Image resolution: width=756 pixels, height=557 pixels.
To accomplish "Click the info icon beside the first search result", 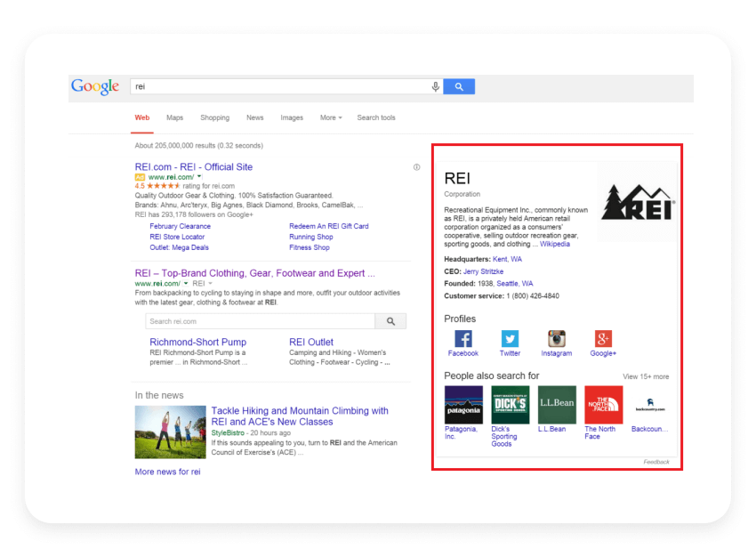I will 415,166.
